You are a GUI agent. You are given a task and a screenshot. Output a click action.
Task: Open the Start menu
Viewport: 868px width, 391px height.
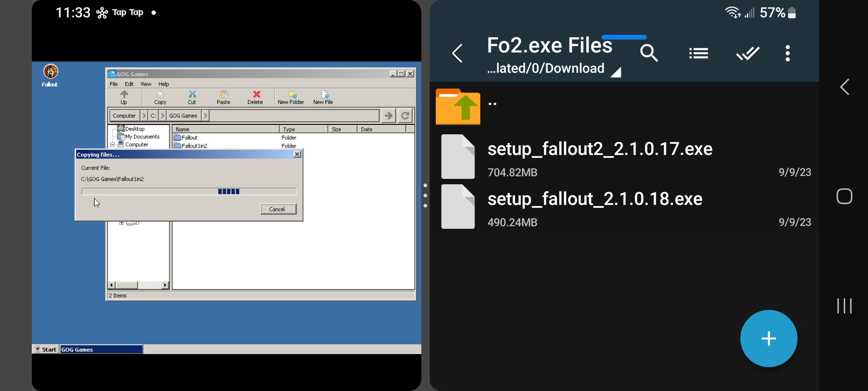pyautogui.click(x=46, y=349)
